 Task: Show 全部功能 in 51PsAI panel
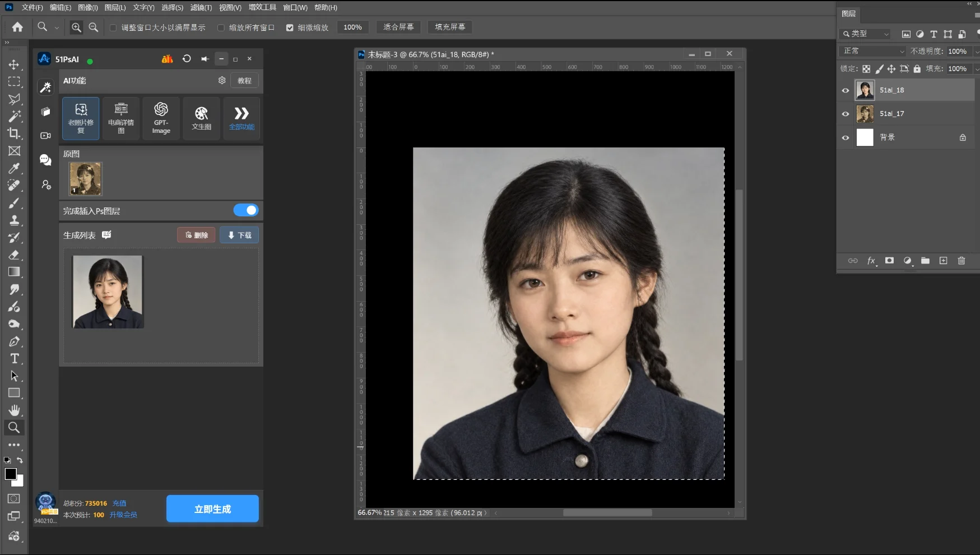click(x=241, y=118)
